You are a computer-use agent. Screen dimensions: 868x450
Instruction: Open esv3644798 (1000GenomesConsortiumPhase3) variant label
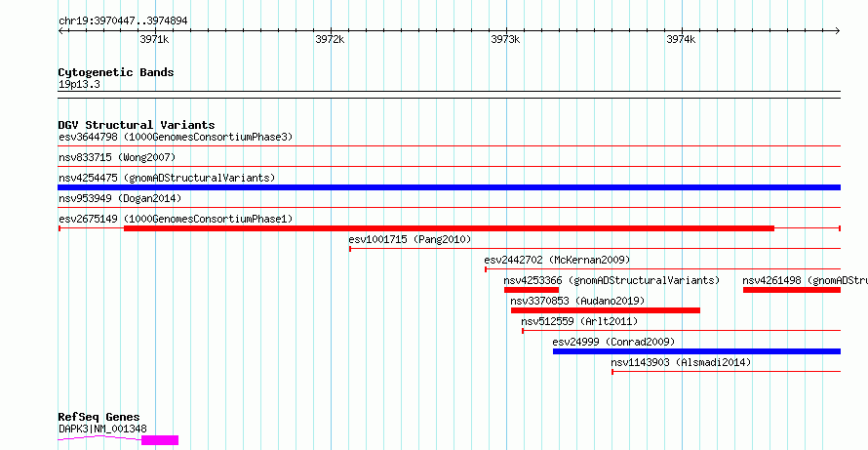(176, 137)
